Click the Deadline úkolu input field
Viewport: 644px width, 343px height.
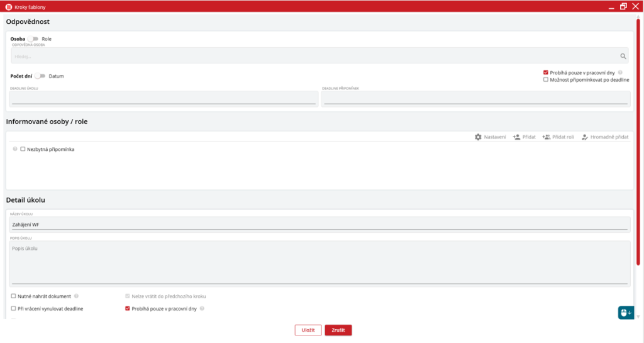[164, 99]
